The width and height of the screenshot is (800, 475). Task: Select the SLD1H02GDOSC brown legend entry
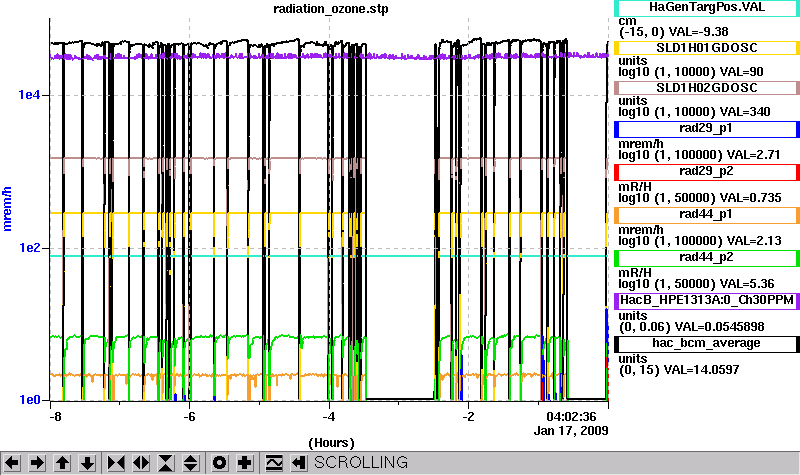tap(707, 88)
